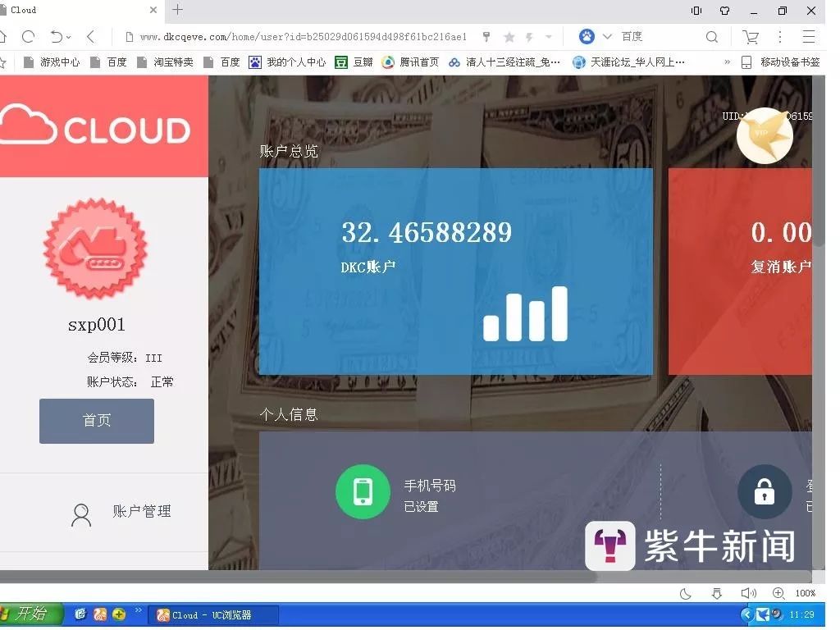The height and width of the screenshot is (630, 840).
Task: Click the search magnifier next to 百度
Action: pos(712,37)
